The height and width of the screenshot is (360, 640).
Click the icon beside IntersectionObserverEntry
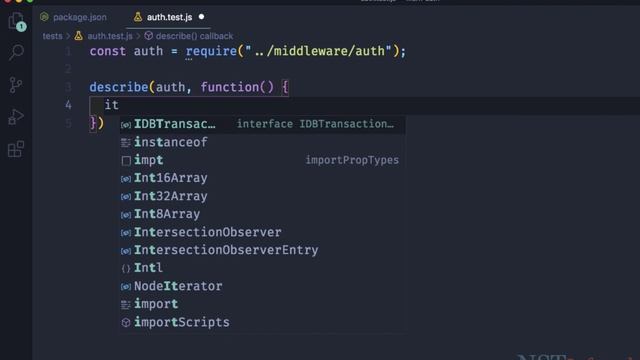[126, 250]
